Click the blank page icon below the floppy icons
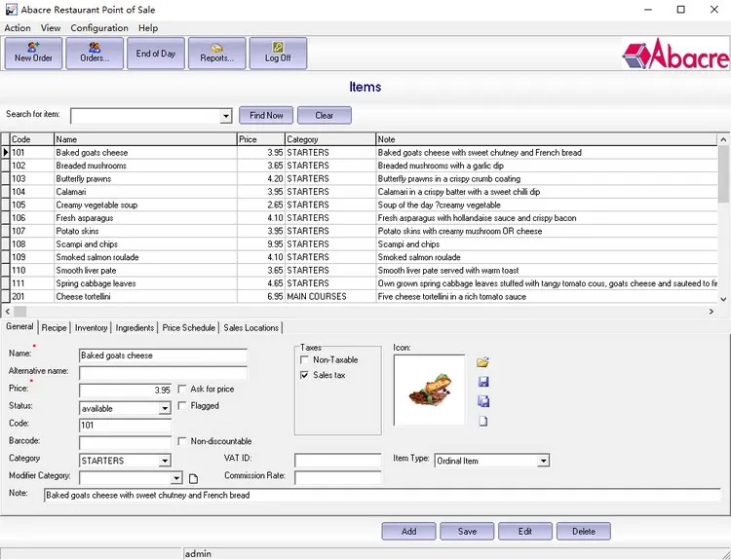This screenshot has height=560, width=731. pyautogui.click(x=483, y=421)
